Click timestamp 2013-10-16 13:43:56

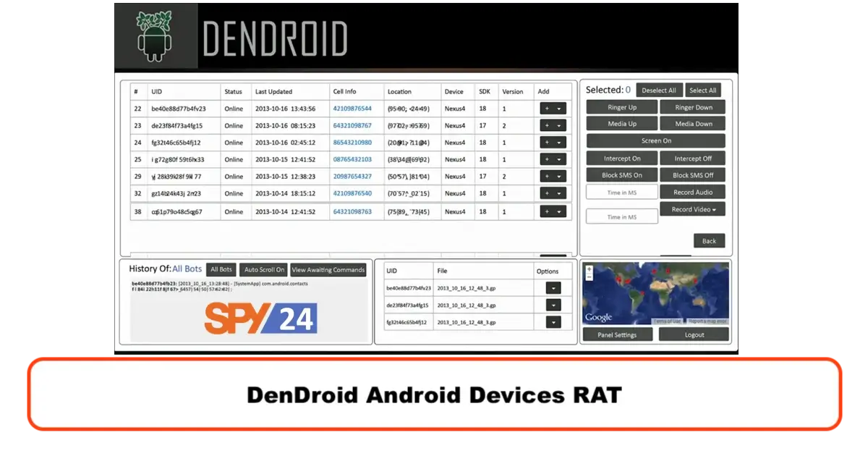tap(285, 109)
